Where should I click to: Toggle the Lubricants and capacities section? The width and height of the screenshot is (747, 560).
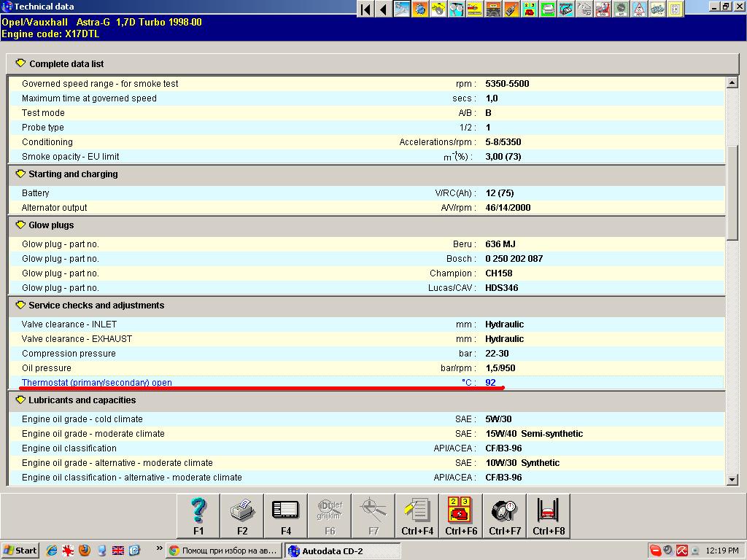(x=20, y=400)
